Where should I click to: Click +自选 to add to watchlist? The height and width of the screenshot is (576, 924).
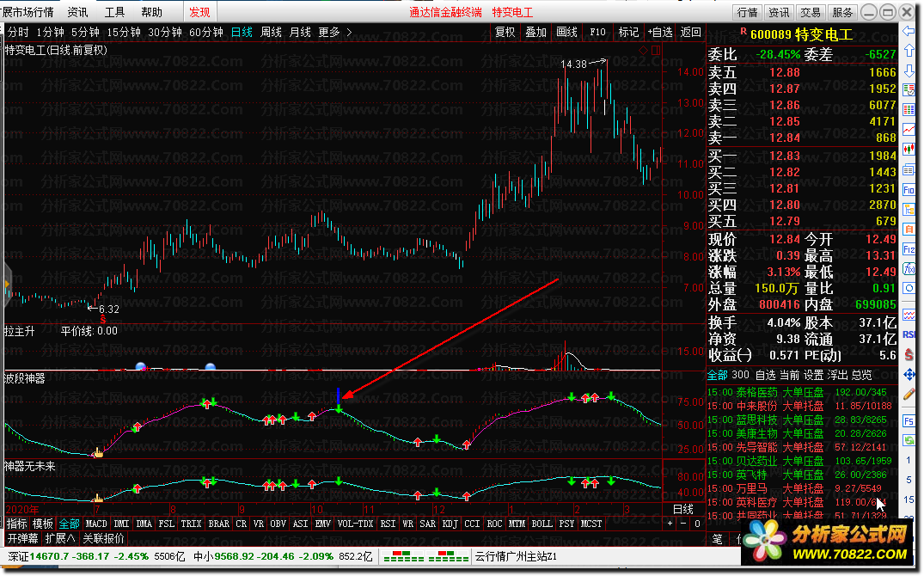(x=659, y=32)
